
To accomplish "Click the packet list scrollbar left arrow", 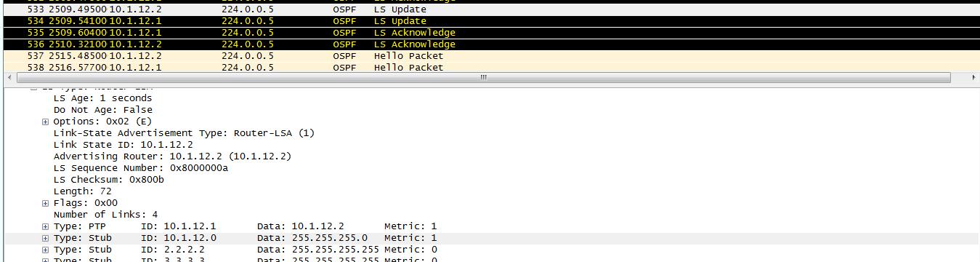I will pyautogui.click(x=9, y=77).
